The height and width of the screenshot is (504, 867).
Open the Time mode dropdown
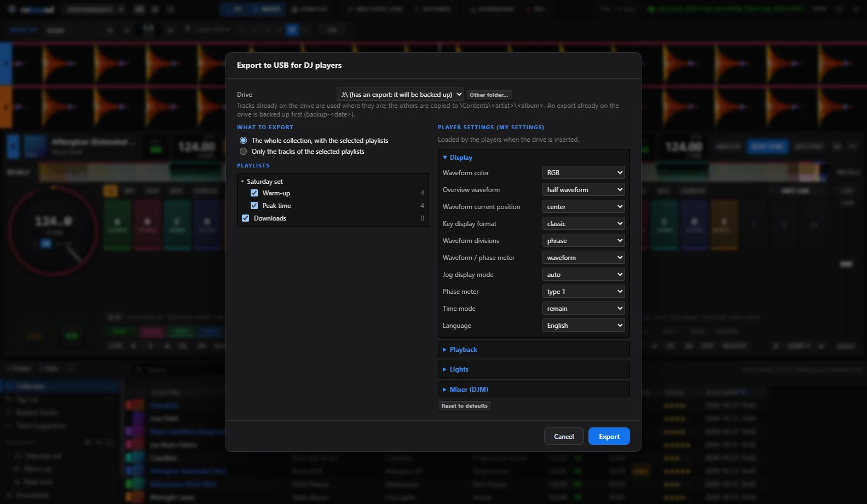click(583, 309)
